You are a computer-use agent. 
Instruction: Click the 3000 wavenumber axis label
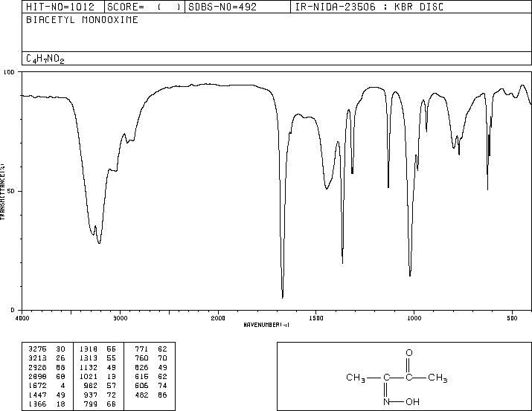pyautogui.click(x=121, y=318)
